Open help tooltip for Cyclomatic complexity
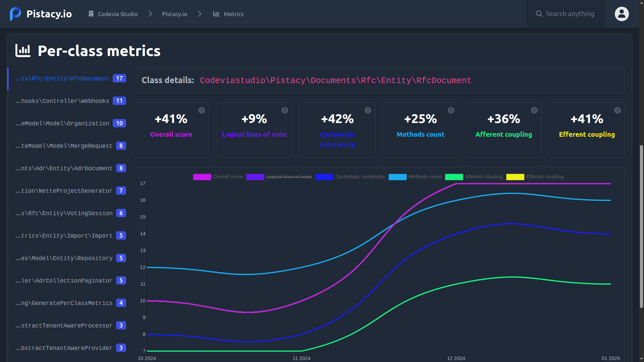This screenshot has height=362, width=644. pyautogui.click(x=368, y=110)
